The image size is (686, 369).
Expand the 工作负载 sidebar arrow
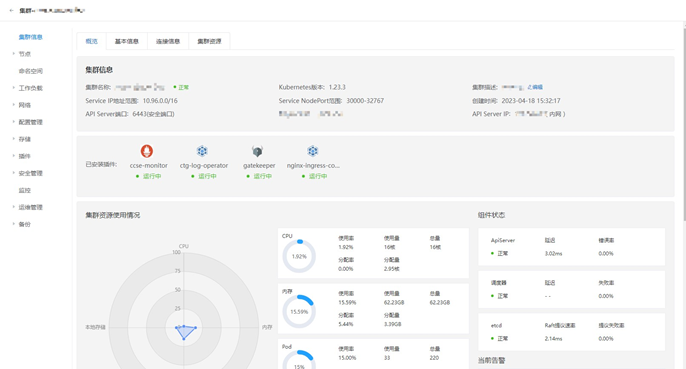[14, 88]
